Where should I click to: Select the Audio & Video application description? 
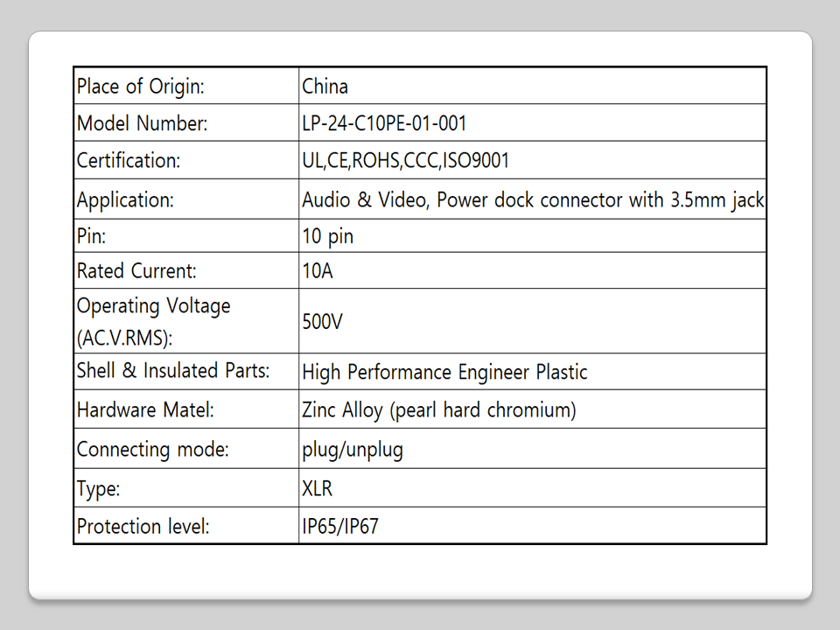click(x=533, y=199)
